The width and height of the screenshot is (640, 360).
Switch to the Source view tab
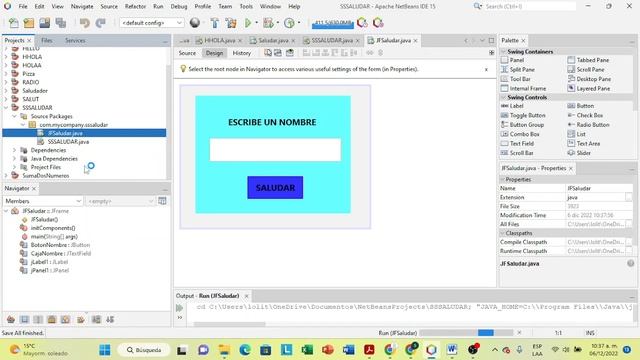(187, 53)
